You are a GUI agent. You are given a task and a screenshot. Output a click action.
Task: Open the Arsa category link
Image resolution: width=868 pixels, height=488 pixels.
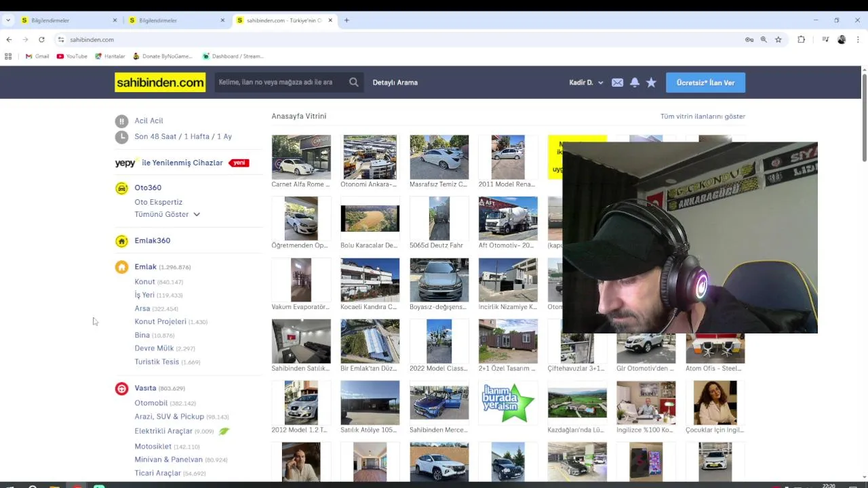(x=142, y=308)
